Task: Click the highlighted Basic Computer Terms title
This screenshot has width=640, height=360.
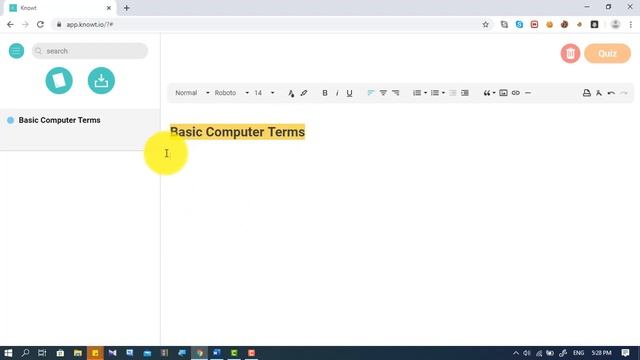Action: [x=238, y=132]
